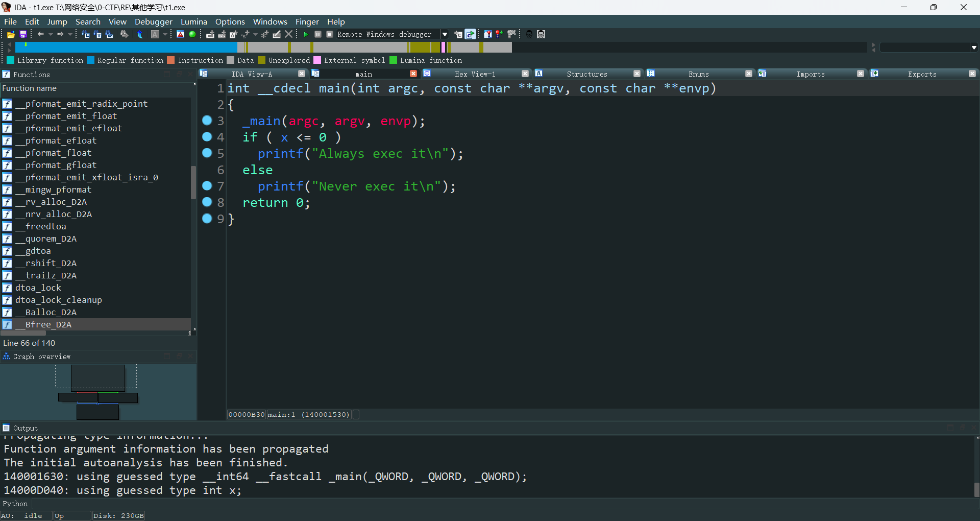This screenshot has width=980, height=521.
Task: Toggle breakpoint dot on line 7
Action: click(x=207, y=185)
